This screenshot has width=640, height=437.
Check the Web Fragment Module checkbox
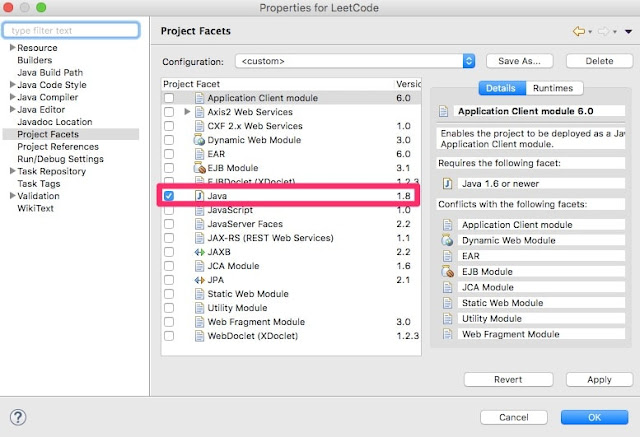tap(169, 322)
